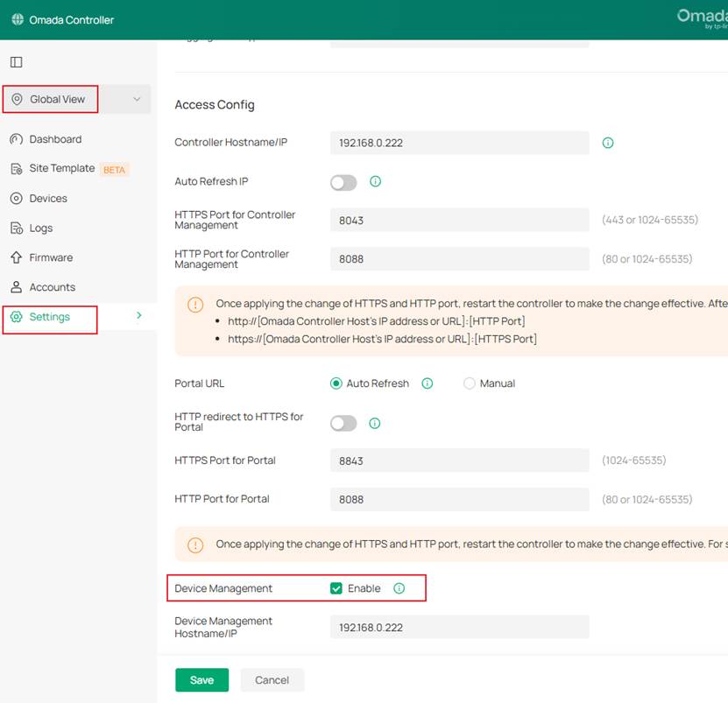The height and width of the screenshot is (703, 728).
Task: Open the Global View dropdown arrow
Action: pyautogui.click(x=137, y=99)
